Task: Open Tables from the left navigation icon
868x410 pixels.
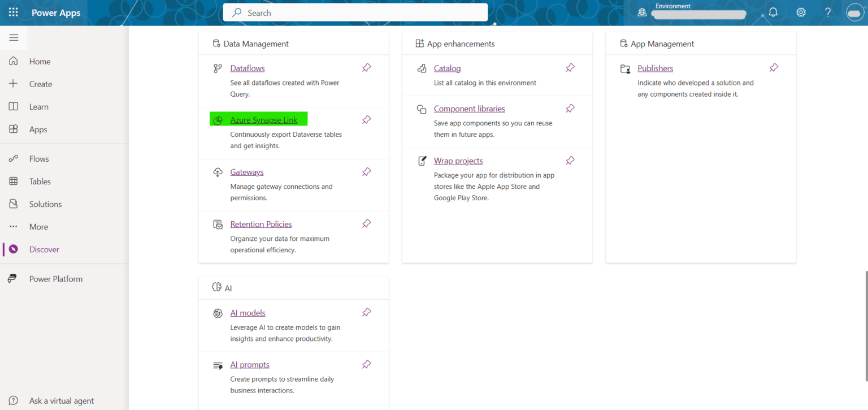Action: pos(14,181)
